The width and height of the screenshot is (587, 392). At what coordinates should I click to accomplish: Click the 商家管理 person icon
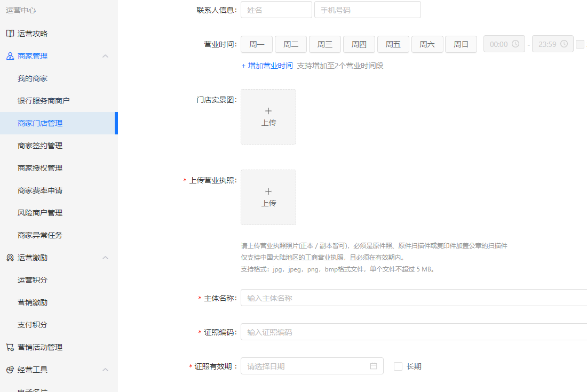(10, 56)
